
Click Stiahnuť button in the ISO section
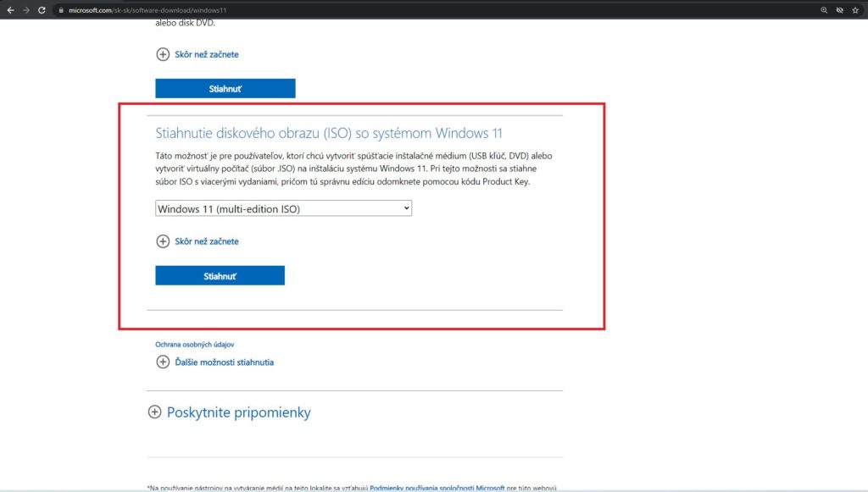(220, 275)
